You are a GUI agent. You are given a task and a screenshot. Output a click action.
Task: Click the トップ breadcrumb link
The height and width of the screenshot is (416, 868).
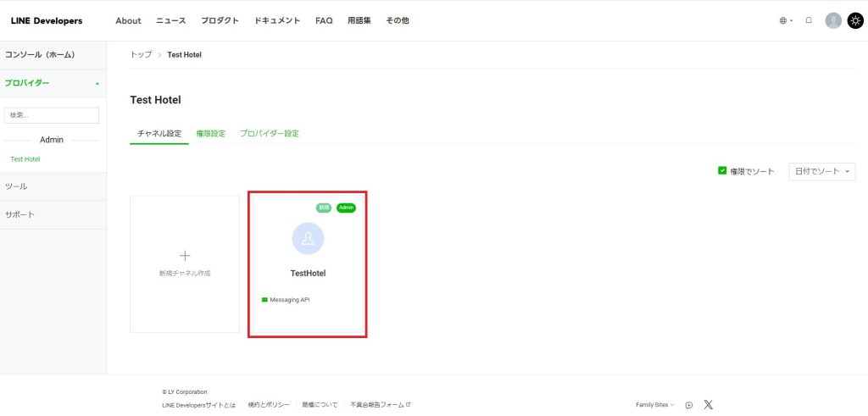pyautogui.click(x=141, y=55)
